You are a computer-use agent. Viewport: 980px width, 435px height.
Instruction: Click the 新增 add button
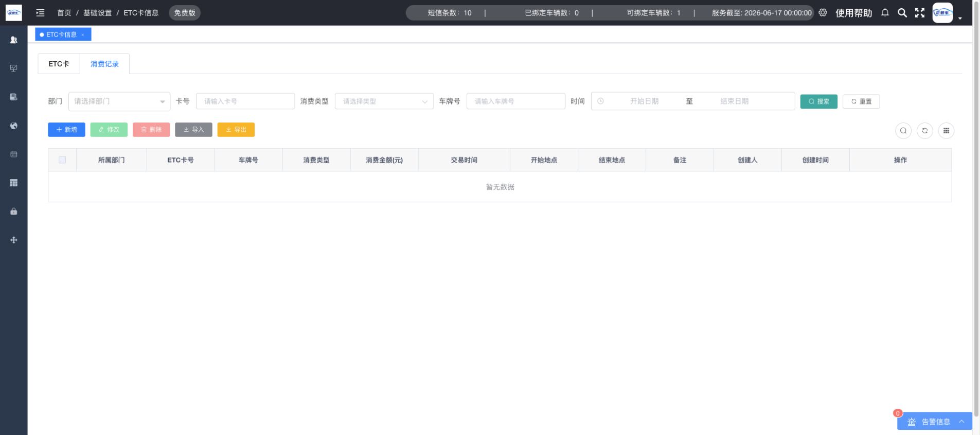(x=66, y=130)
